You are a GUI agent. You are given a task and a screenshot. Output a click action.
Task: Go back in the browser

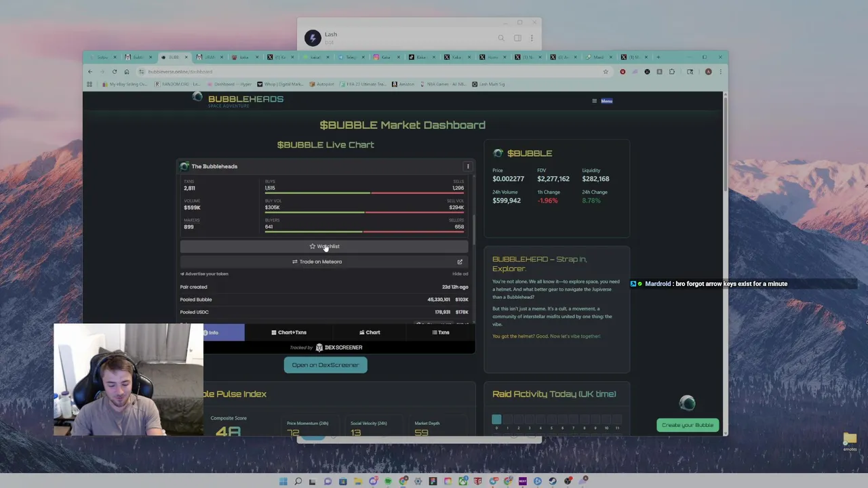coord(90,71)
